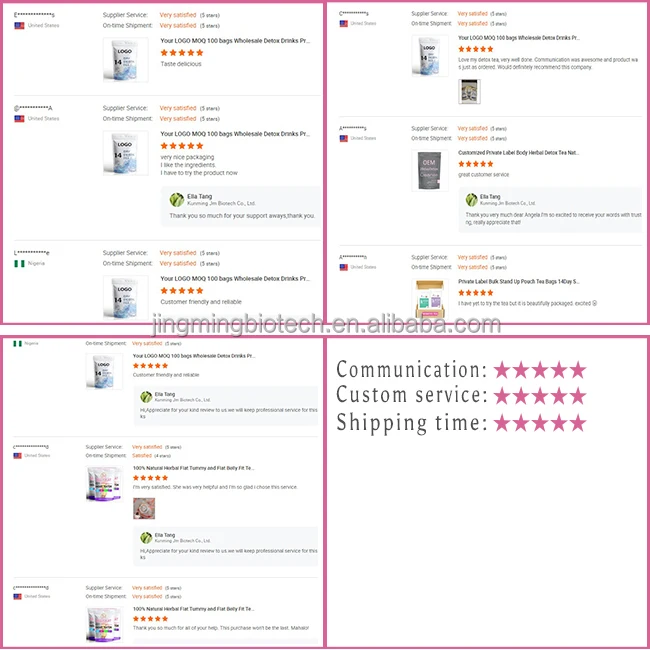This screenshot has height=650, width=650.
Task: Click the Nigeria flag beside reviewer L***e
Action: coord(19,264)
